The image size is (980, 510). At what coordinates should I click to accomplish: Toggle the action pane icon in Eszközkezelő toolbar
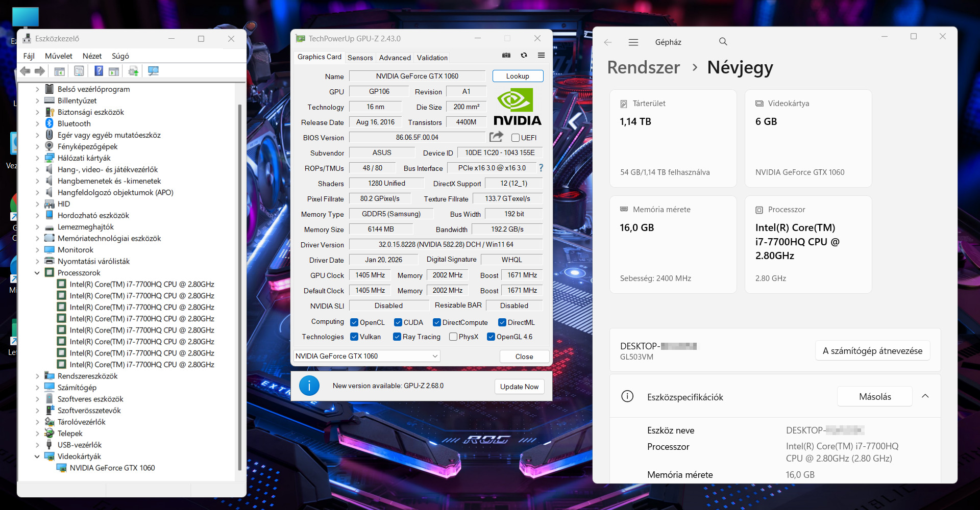114,71
